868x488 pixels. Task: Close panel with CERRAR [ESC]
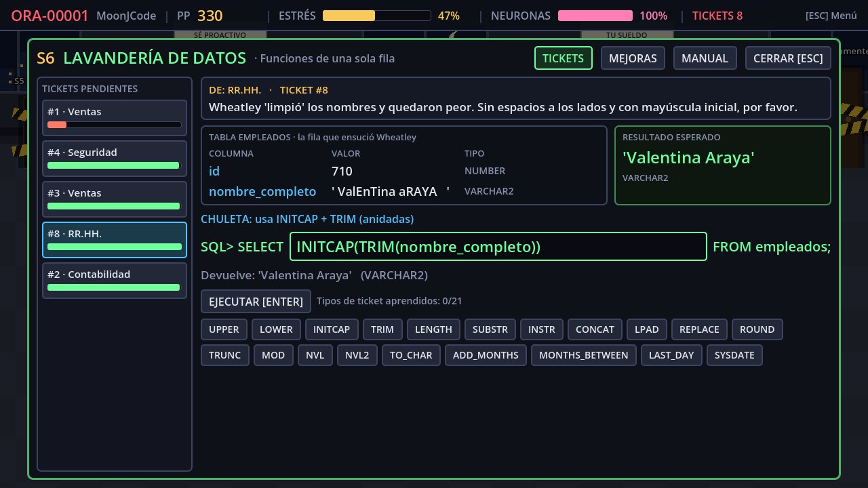(788, 58)
